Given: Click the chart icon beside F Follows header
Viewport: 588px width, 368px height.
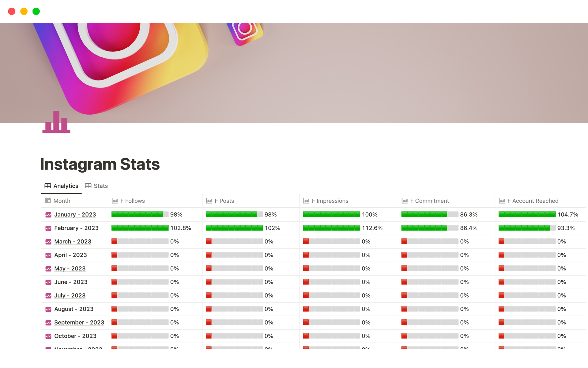Looking at the screenshot, I should tap(115, 201).
